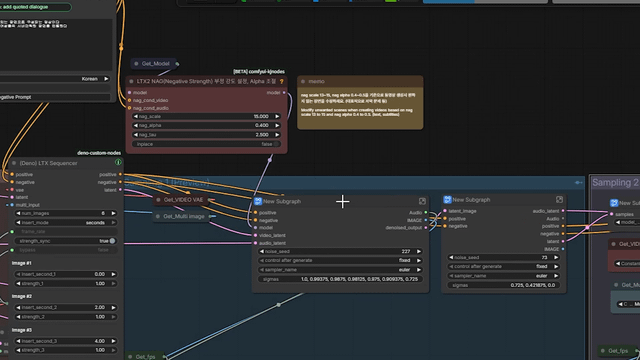Open the insert_mode seconds dropdown
The width and height of the screenshot is (640, 360).
point(65,222)
